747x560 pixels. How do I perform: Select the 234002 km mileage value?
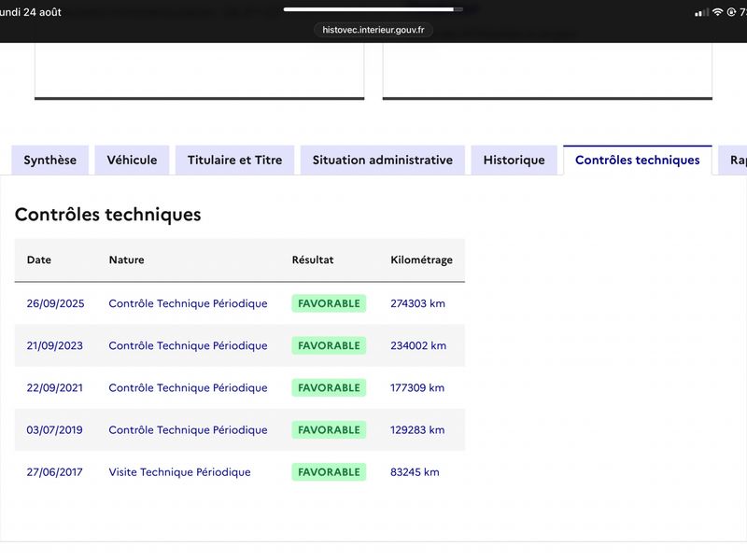pyautogui.click(x=418, y=345)
